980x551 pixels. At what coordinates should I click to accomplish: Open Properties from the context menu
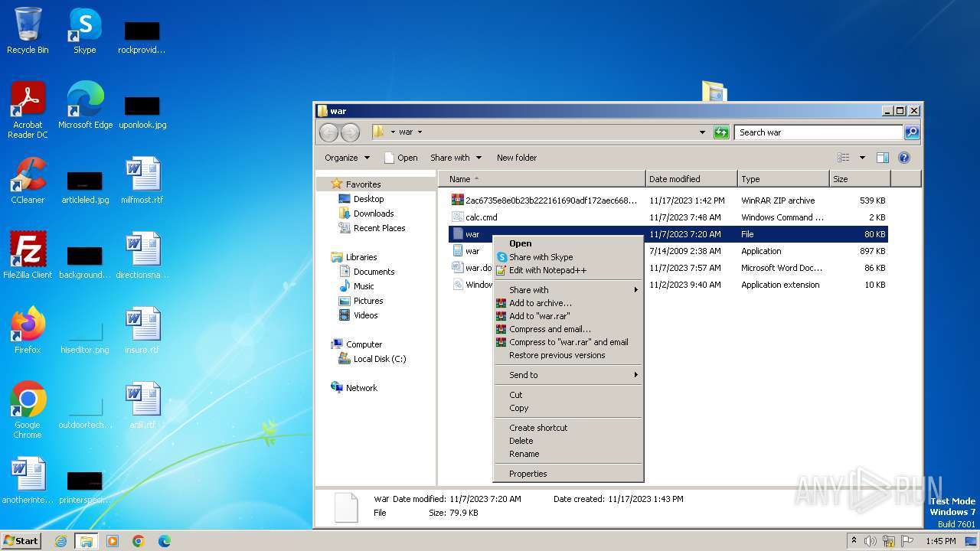tap(567, 474)
